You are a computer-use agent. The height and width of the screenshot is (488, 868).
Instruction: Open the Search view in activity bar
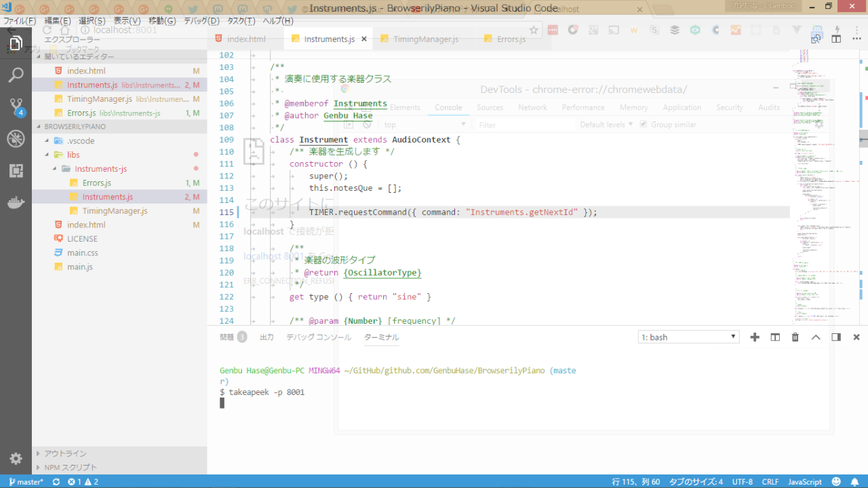(16, 75)
